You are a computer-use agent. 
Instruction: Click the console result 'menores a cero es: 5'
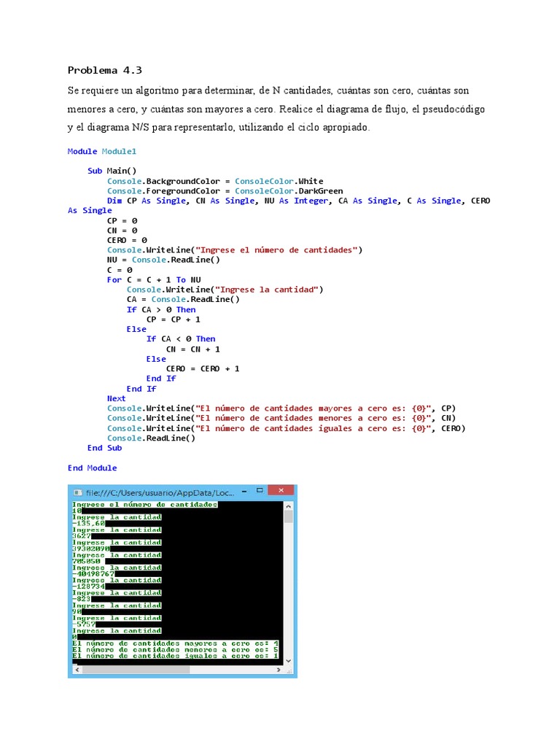tap(231, 650)
